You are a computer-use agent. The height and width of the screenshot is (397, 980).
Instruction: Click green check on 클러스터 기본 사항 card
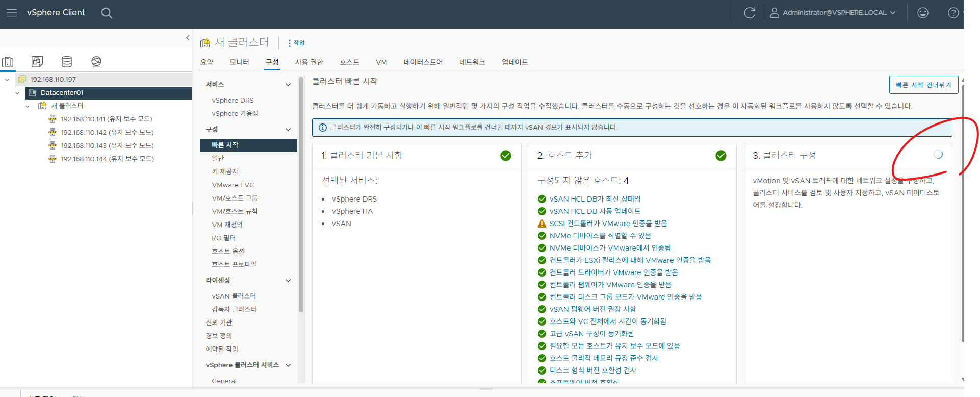[506, 156]
